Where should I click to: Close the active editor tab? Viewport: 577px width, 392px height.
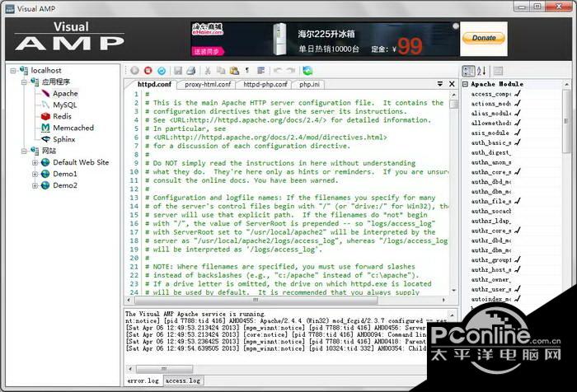[x=452, y=84]
